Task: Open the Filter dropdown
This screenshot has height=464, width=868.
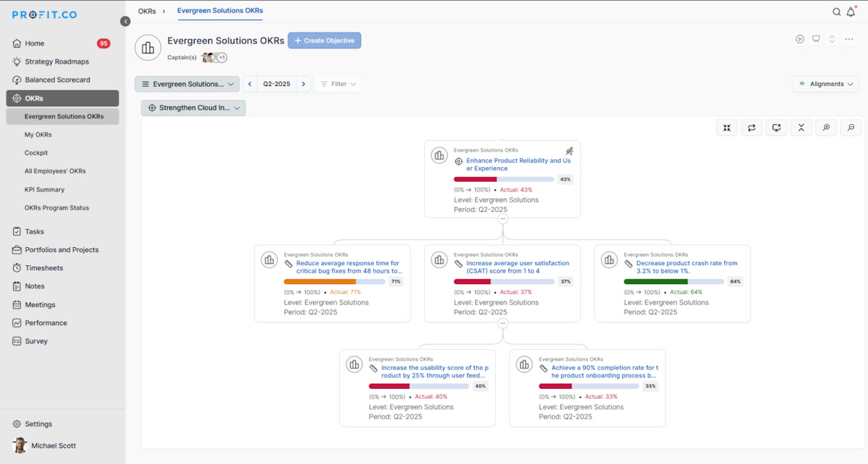Action: pos(338,84)
